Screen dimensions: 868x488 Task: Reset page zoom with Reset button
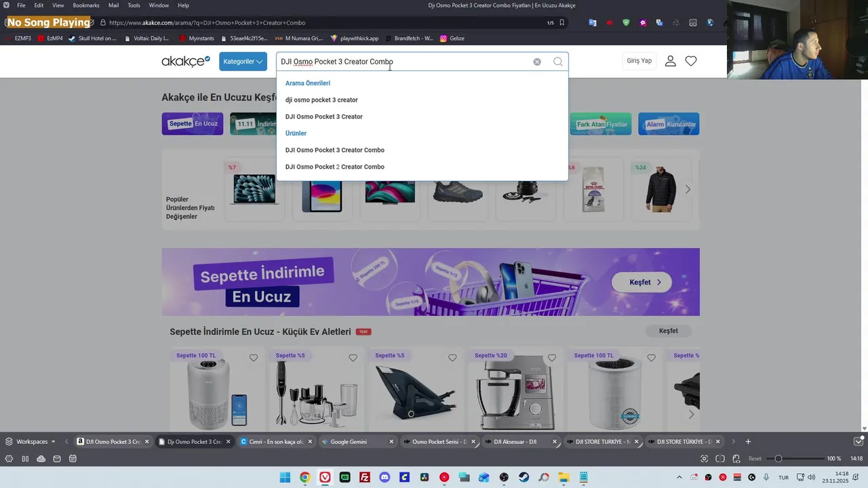[755, 459]
